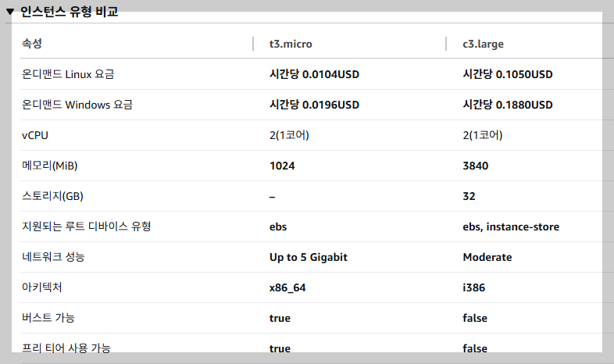
Task: Click the 메모리(MiB) row label
Action: coord(50,166)
